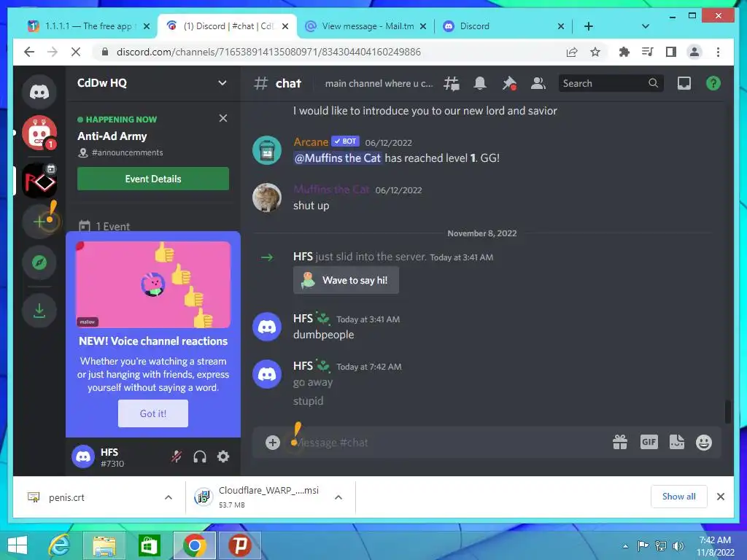Open Discord help question mark icon
This screenshot has height=560, width=747.
pos(713,83)
